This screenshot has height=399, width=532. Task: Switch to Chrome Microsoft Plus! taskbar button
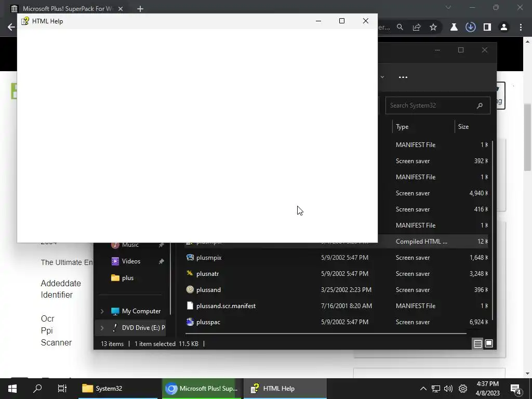tap(202, 389)
